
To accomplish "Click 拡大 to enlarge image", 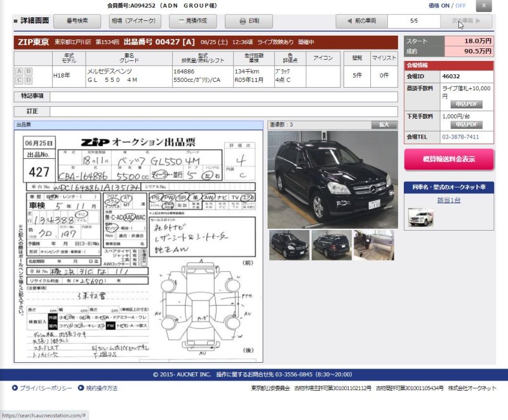I will coord(384,125).
